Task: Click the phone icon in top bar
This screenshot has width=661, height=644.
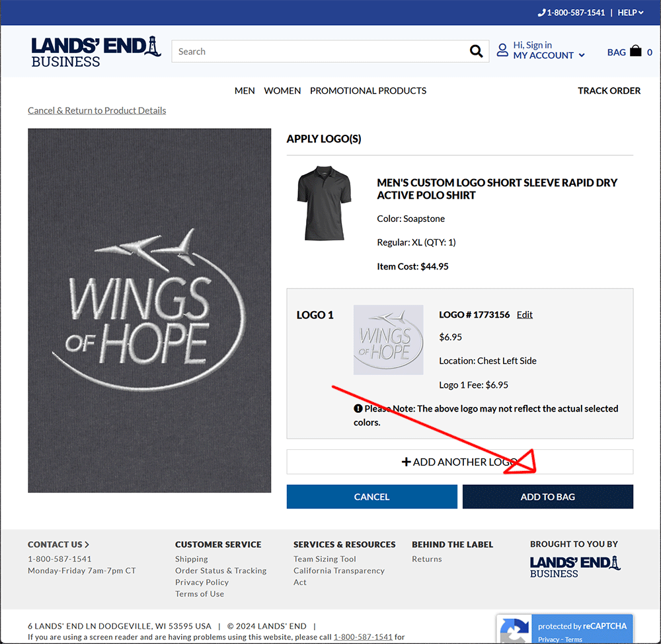Action: (x=542, y=13)
